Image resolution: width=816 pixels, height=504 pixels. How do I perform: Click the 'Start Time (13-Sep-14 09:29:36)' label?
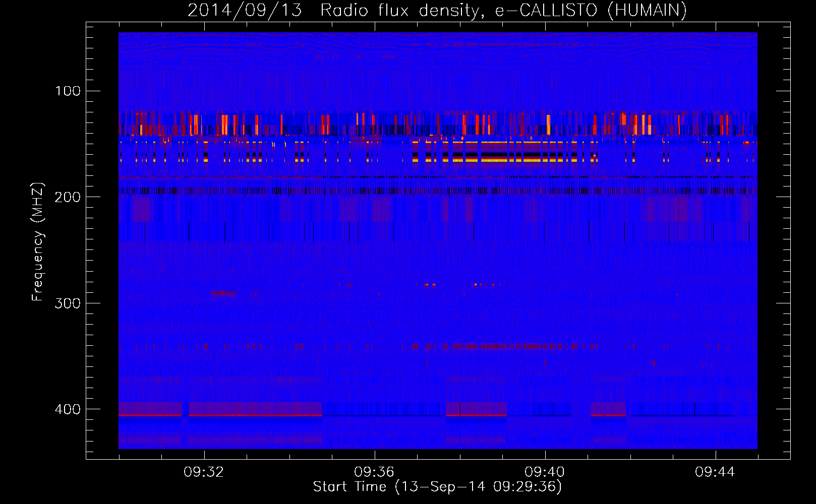click(437, 487)
